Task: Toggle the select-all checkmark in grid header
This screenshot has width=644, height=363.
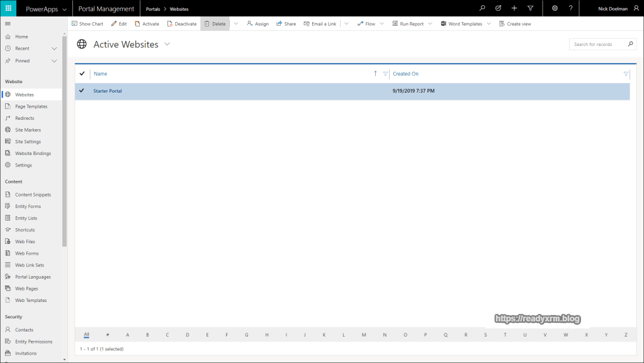Action: click(82, 74)
